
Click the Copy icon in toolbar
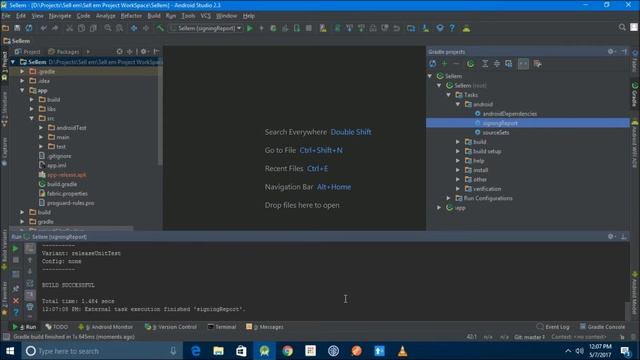(81, 28)
